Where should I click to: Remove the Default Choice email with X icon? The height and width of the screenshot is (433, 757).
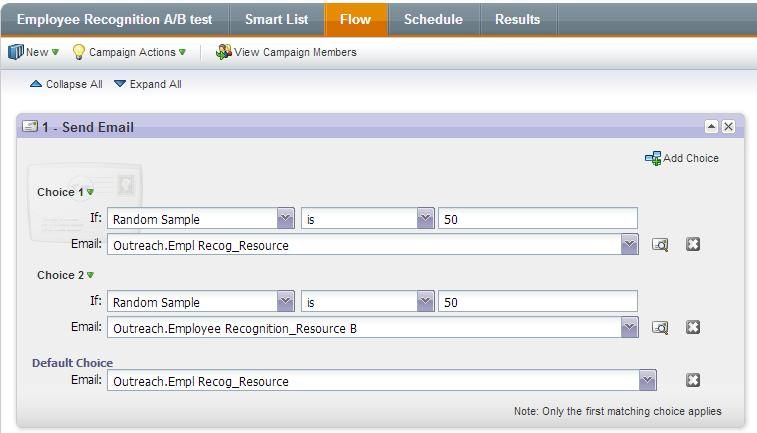693,381
